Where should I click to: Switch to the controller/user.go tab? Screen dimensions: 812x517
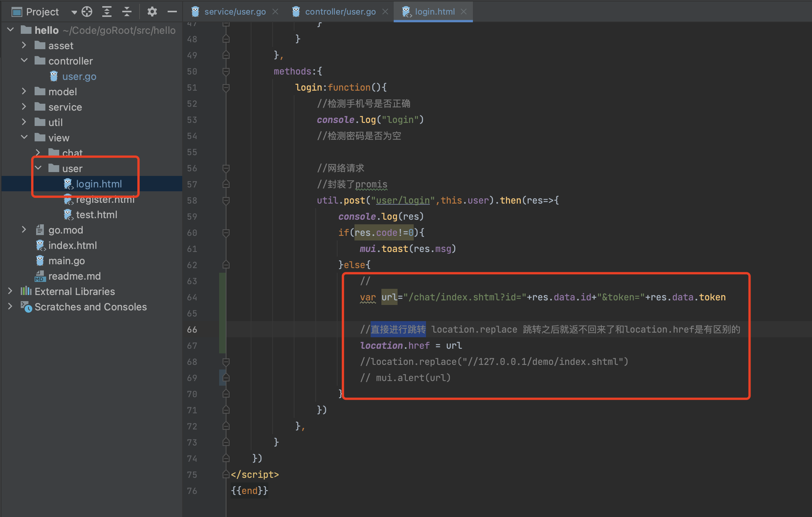340,12
